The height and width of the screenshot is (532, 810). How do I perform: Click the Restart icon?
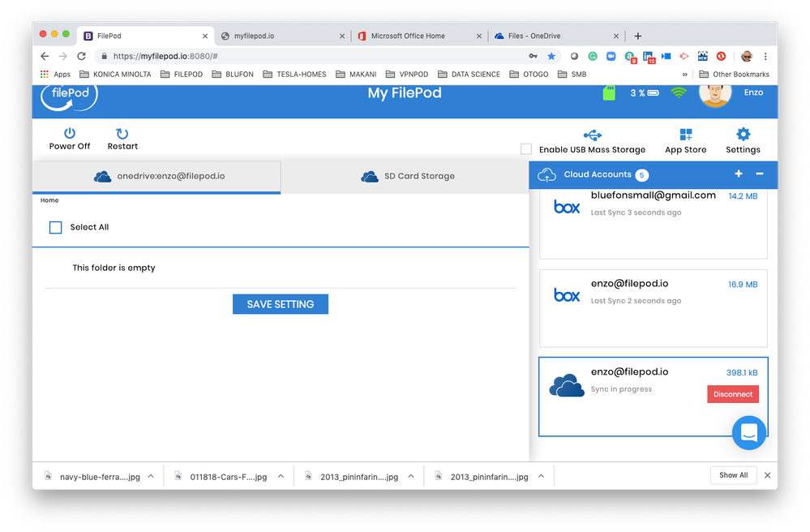[122, 134]
